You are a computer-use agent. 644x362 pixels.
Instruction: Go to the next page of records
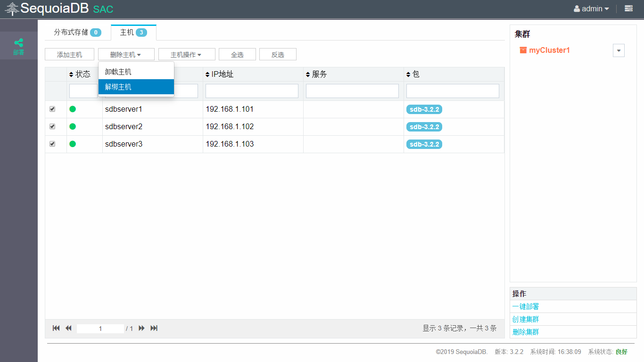(x=141, y=328)
